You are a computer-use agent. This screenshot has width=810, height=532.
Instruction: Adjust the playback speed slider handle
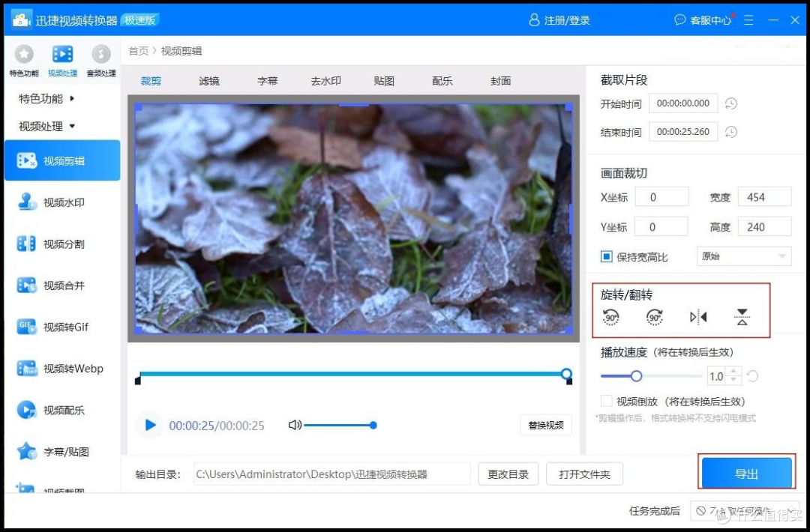637,376
